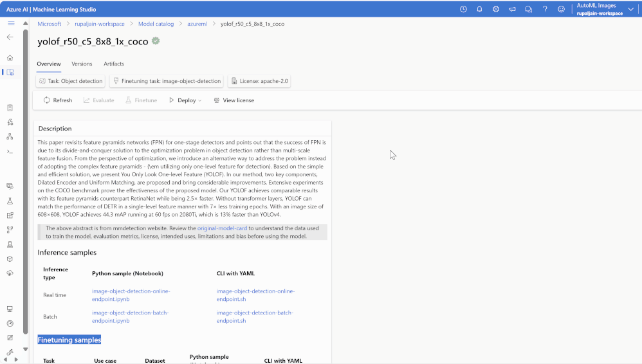This screenshot has height=364, width=642.
Task: Click the Task: Object detection tag
Action: point(70,81)
